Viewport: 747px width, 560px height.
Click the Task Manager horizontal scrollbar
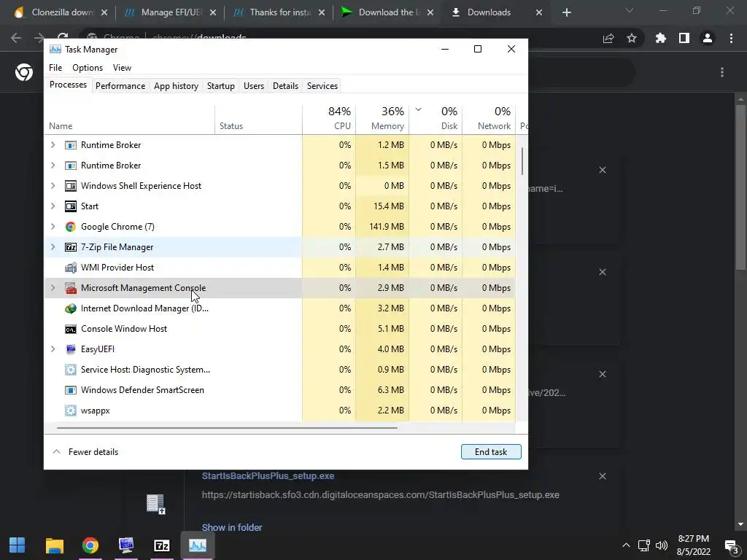point(227,427)
